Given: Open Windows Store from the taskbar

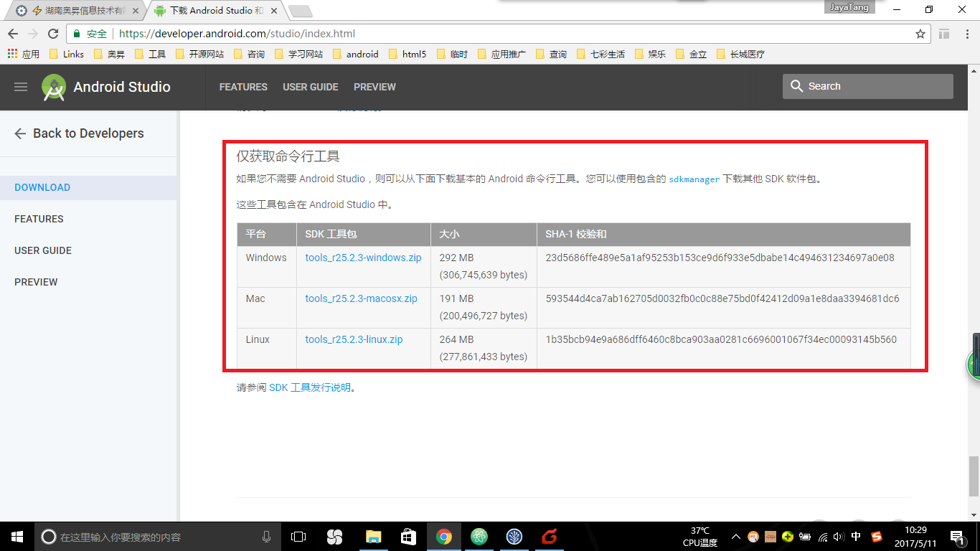Looking at the screenshot, I should click(x=408, y=537).
